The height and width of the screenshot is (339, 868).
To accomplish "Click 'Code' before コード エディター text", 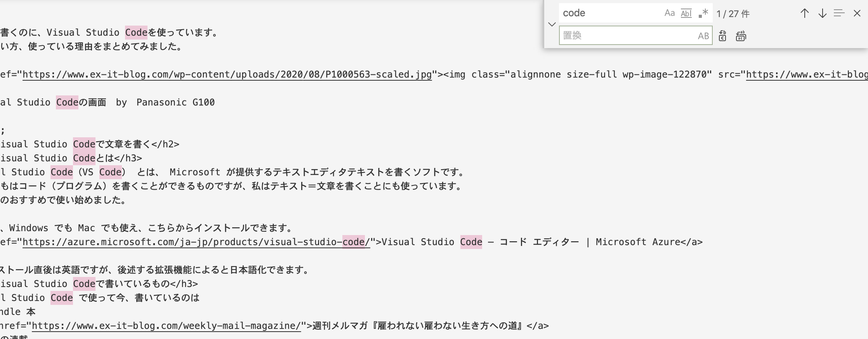I will coord(471,242).
